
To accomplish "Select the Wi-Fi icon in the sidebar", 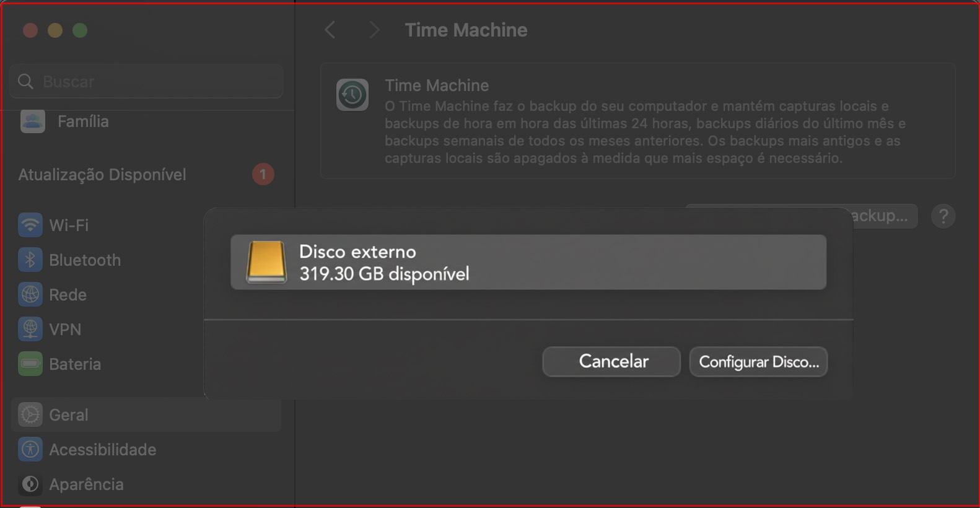I will (x=30, y=225).
